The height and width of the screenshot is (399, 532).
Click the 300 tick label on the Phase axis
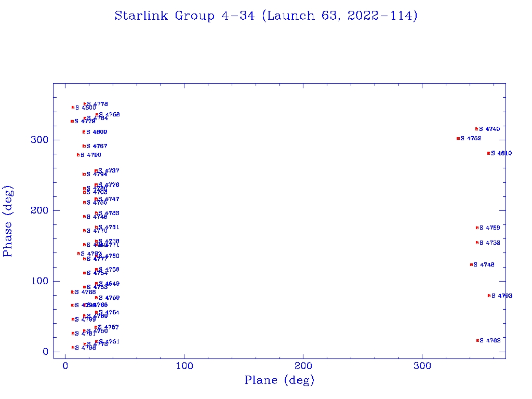pyautogui.click(x=39, y=140)
